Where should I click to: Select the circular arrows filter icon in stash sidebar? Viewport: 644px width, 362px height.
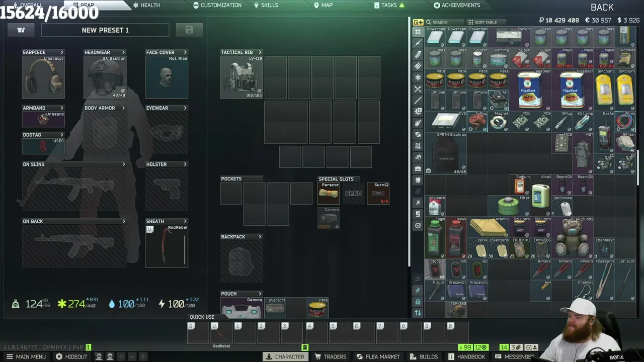pyautogui.click(x=418, y=135)
